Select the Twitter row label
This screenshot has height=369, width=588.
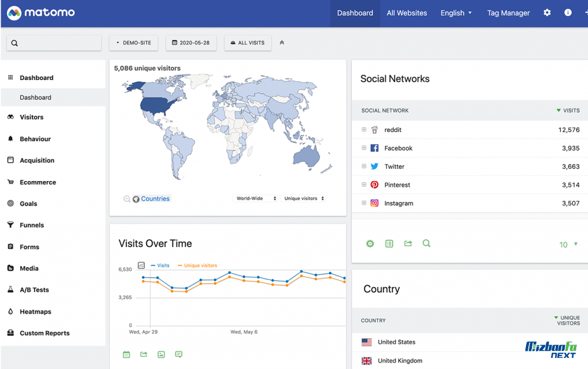[x=394, y=167]
